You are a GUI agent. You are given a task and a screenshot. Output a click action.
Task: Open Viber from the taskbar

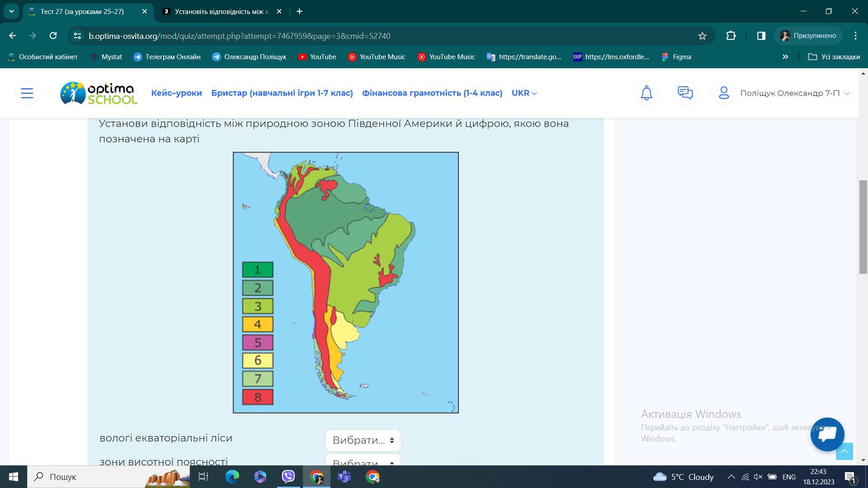coord(288,477)
